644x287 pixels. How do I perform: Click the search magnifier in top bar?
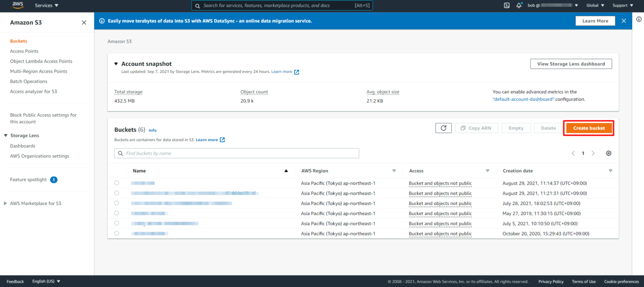coord(198,5)
